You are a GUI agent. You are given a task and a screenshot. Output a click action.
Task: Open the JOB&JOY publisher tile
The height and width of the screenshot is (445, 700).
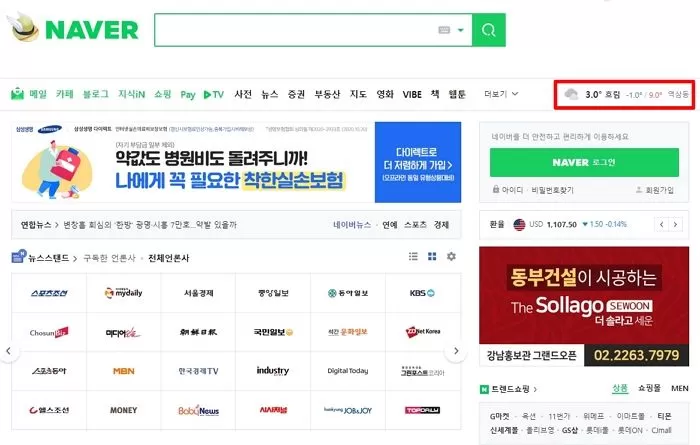point(348,410)
